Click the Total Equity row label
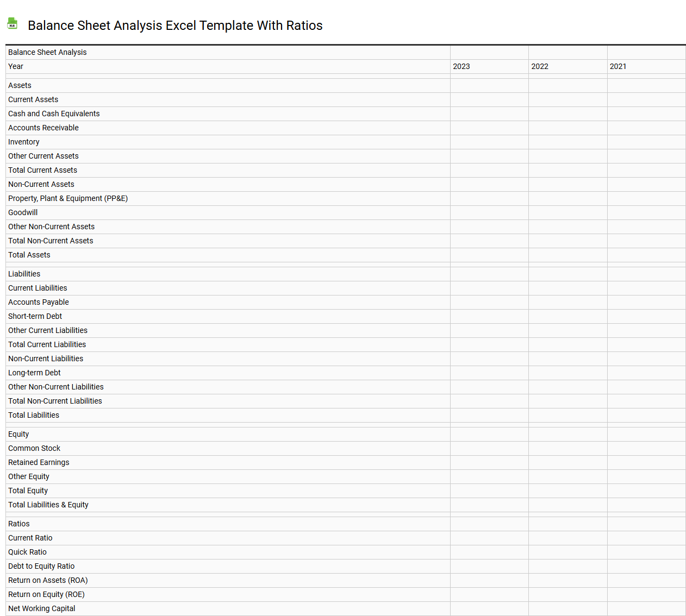Image resolution: width=686 pixels, height=616 pixels. coord(28,491)
